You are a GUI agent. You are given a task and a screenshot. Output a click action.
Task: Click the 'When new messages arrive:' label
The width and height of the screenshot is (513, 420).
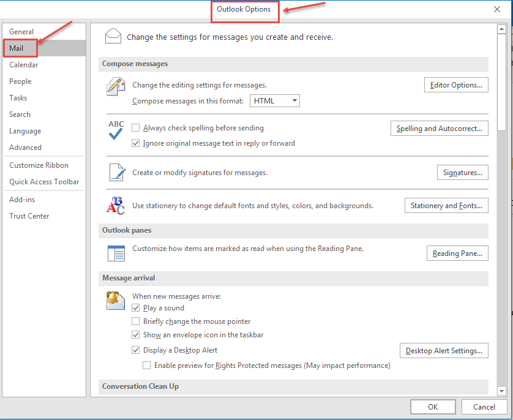coord(176,296)
